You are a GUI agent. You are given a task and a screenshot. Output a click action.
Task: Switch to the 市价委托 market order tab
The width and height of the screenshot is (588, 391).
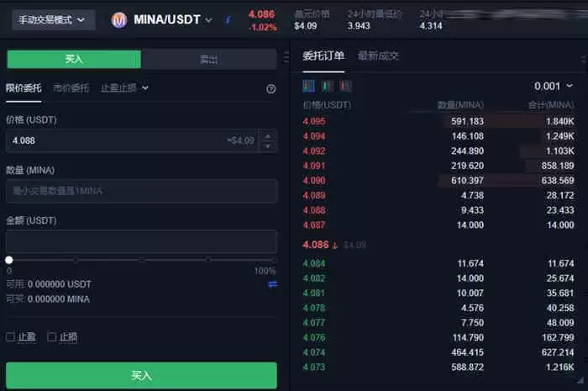(71, 87)
